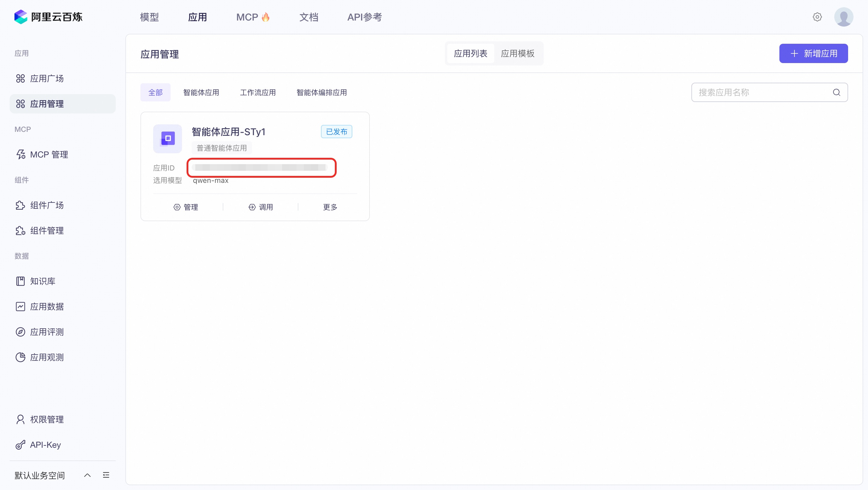
Task: Expand the 默认业务空间 workspace switcher
Action: click(x=87, y=475)
